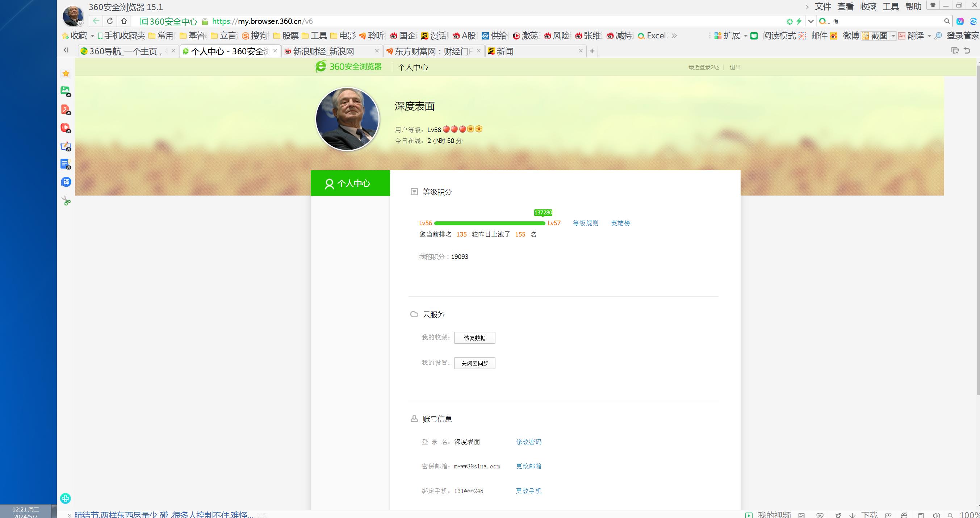Open the AI document reader in sidebar

[66, 164]
